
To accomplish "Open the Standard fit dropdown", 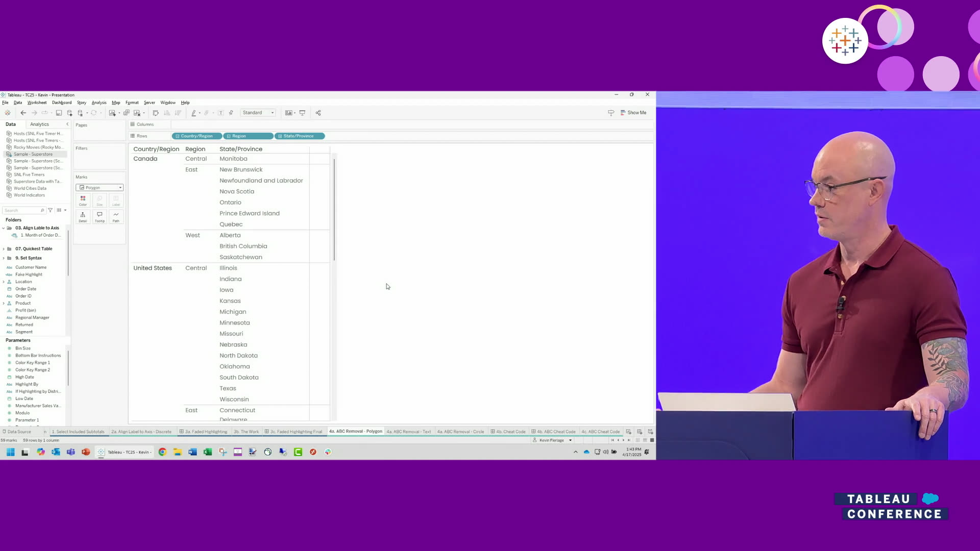I will tap(258, 113).
